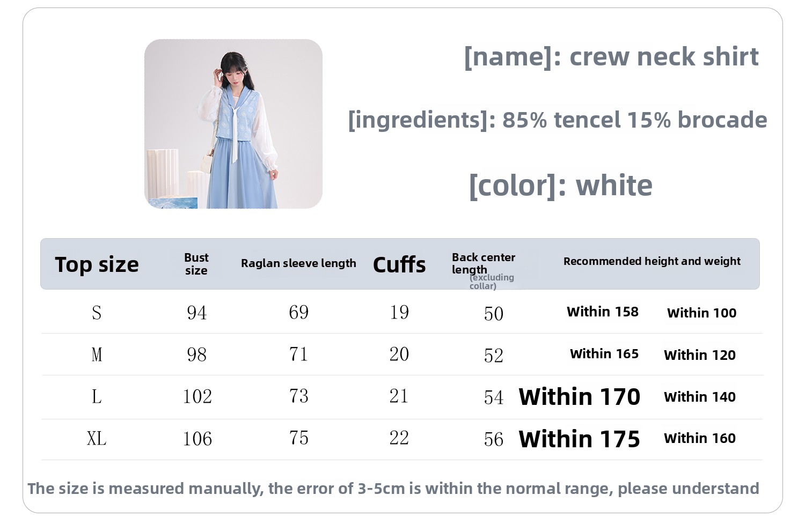Click the bust value 102
805x532 pixels.
(x=197, y=396)
